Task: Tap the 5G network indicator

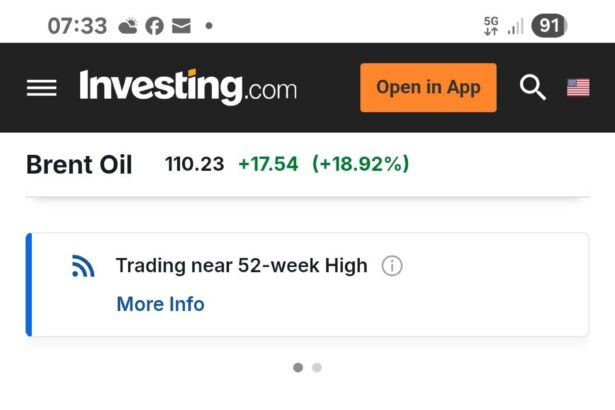Action: click(x=490, y=26)
